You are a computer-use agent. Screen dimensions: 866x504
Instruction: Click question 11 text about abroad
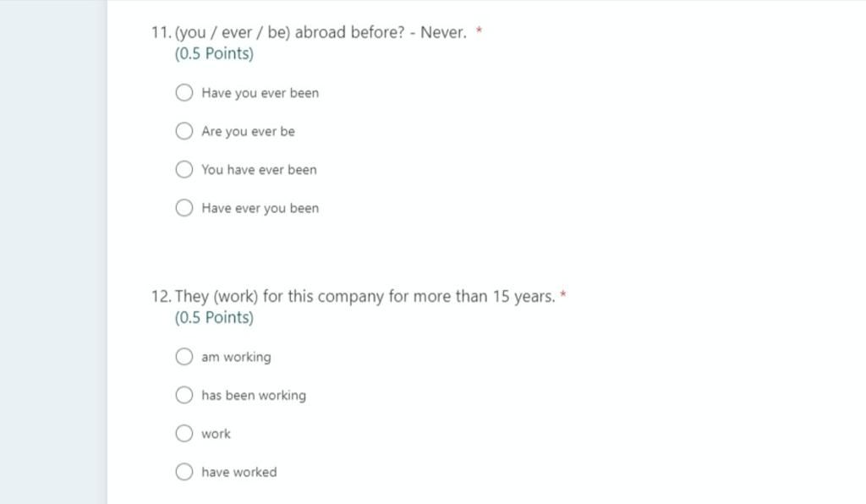coord(321,33)
